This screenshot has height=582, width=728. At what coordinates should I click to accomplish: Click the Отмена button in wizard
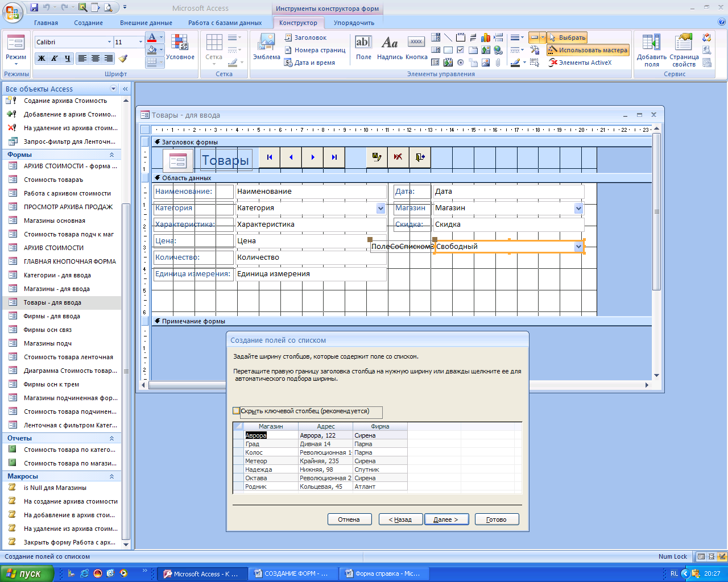click(x=349, y=519)
